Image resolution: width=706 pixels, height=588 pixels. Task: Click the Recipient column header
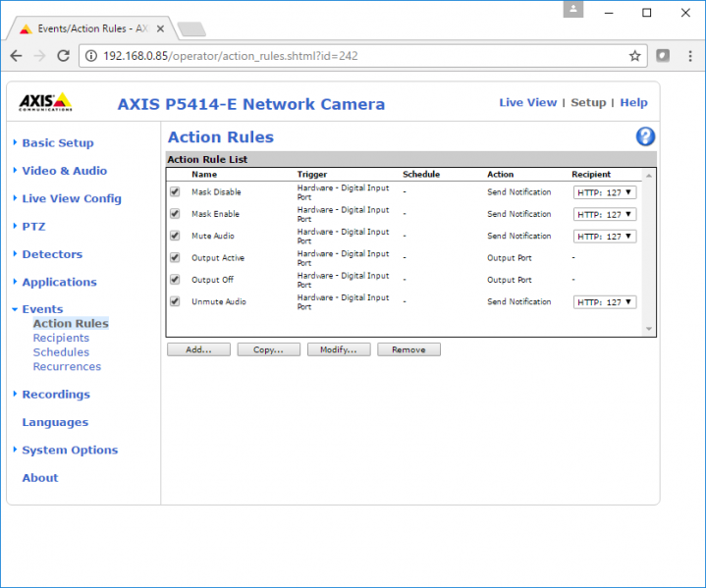591,174
